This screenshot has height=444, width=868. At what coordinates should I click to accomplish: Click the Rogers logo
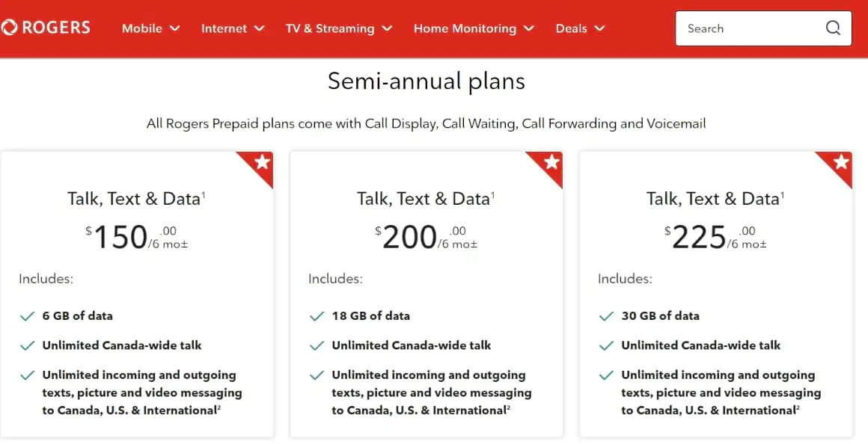point(46,28)
